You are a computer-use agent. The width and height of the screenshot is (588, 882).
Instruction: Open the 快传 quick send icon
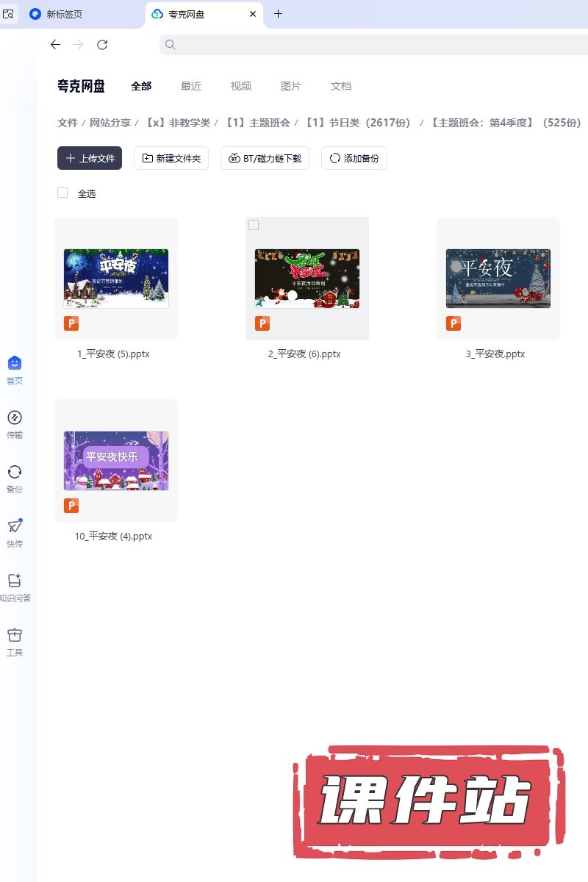[15, 526]
